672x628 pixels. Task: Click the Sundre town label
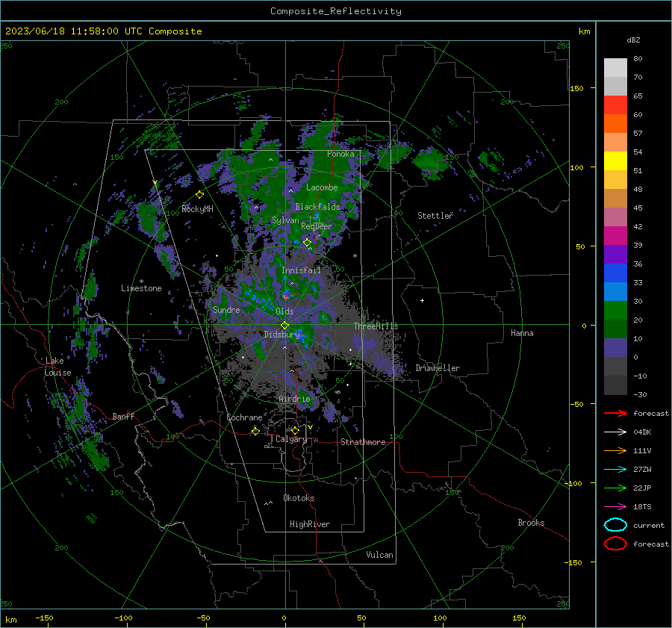226,310
